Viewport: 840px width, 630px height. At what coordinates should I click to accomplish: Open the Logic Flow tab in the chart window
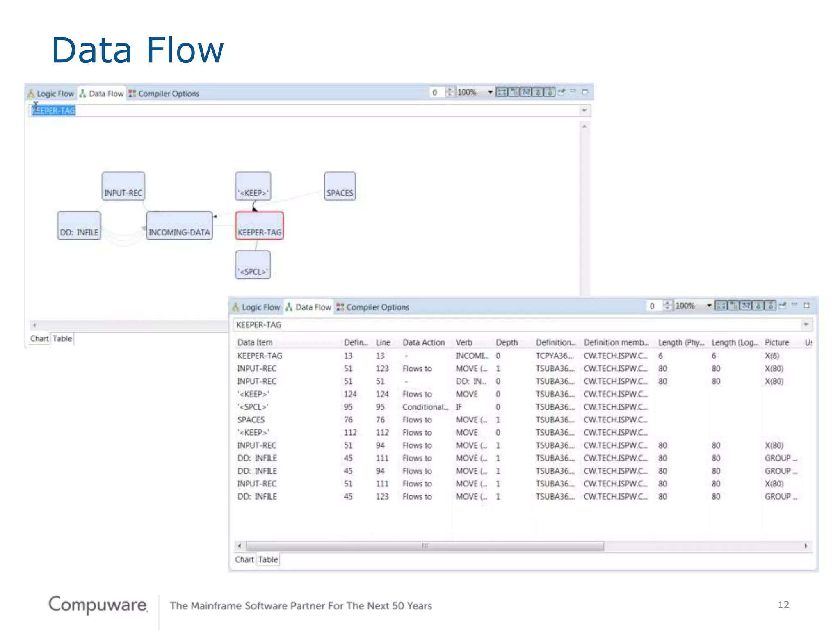point(51,94)
